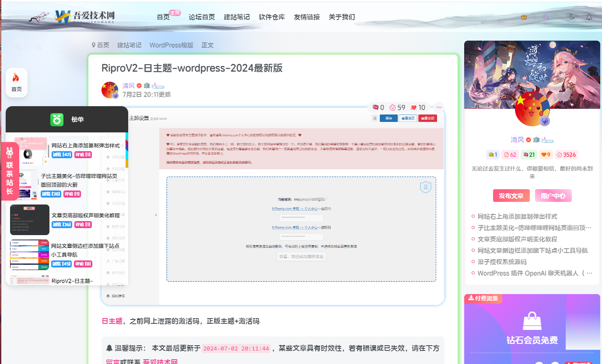Click the sidebar articles badge showing 62
The width and height of the screenshot is (602, 364).
[x=510, y=154]
